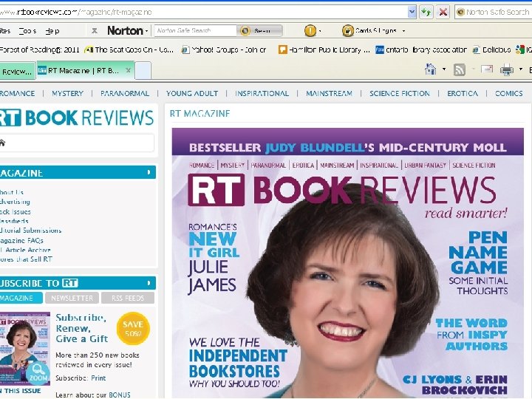Go to Inspirational genre in site navigation

tap(262, 93)
